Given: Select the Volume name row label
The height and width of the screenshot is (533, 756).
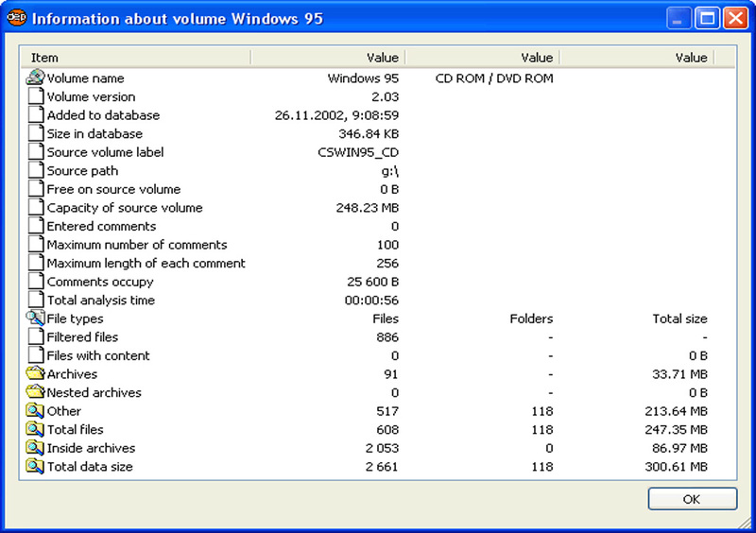Looking at the screenshot, I should pyautogui.click(x=85, y=78).
